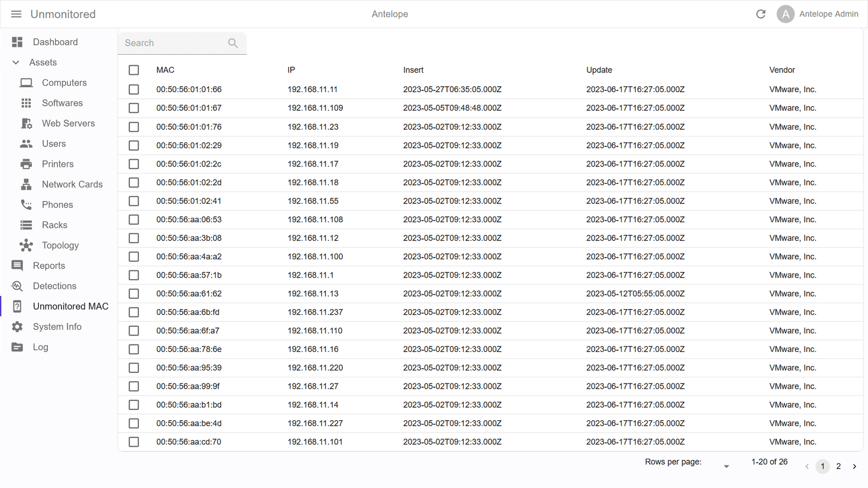Click MAC cell 00:50:56:aa:6b:fd

(x=188, y=312)
